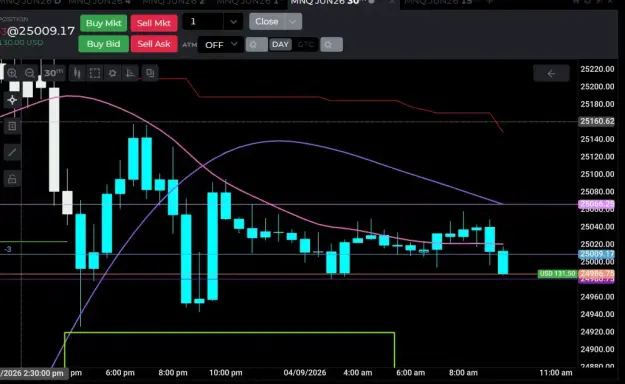Click the 04/09/2026 date axis label

click(x=305, y=373)
